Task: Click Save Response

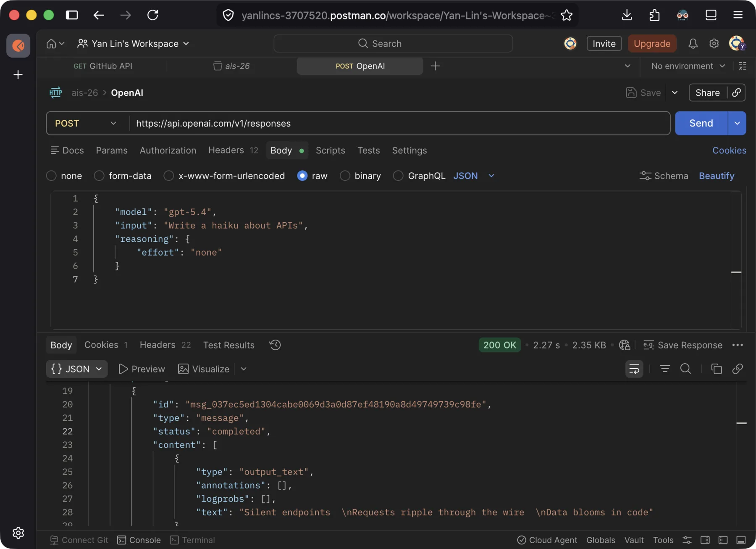Action: point(683,345)
